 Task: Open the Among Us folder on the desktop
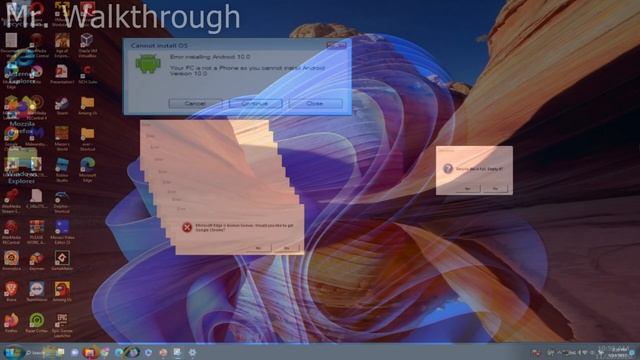point(87,106)
